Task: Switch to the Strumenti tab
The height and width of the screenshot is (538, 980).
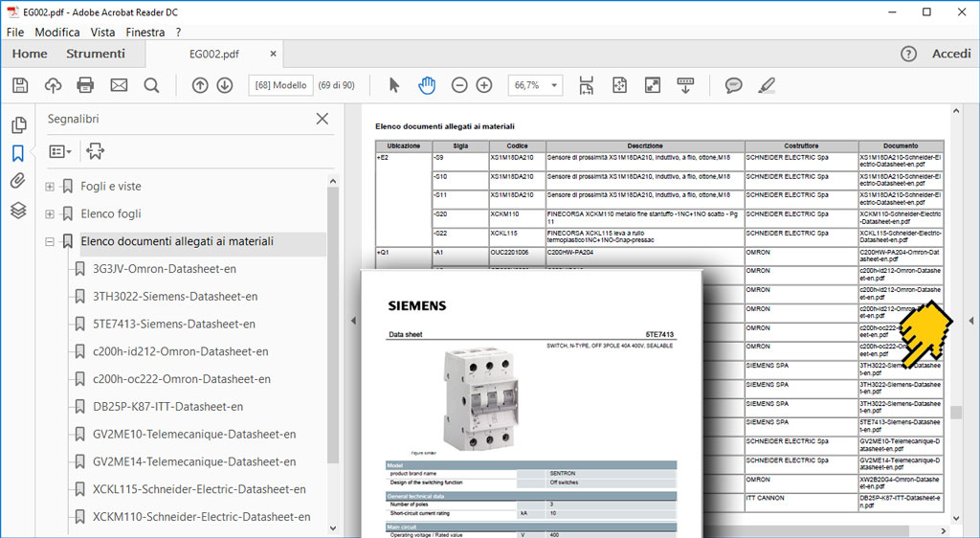Action: click(96, 54)
